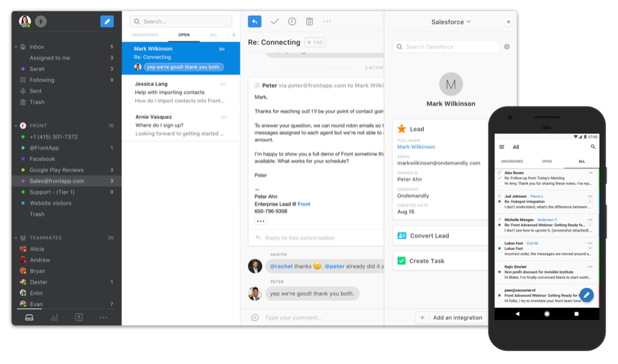This screenshot has height=364, width=618.
Task: Open Arnie Vasquez conversation
Action: point(181,125)
